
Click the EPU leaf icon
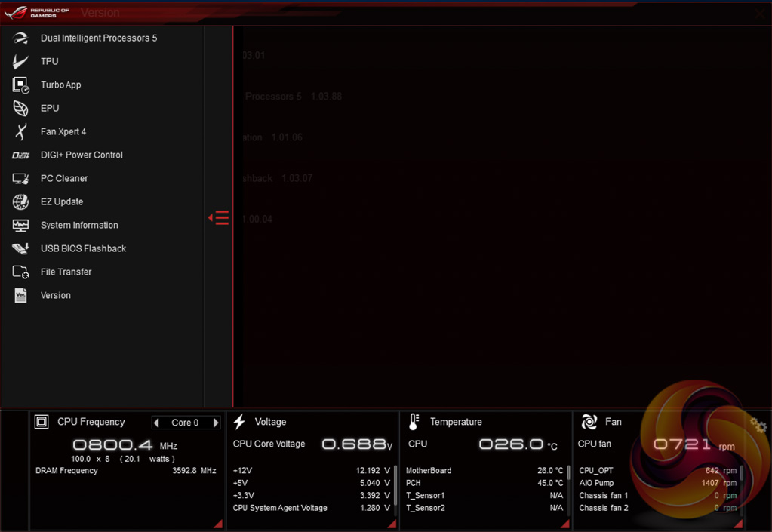(x=20, y=108)
